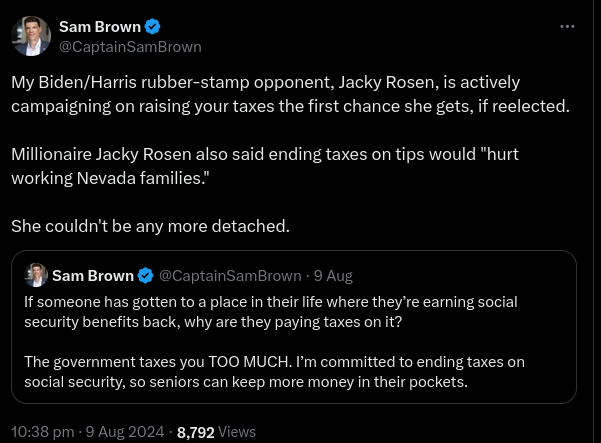Open the 8,792 Views count
Screen dimensions: 601x443
click(196, 432)
